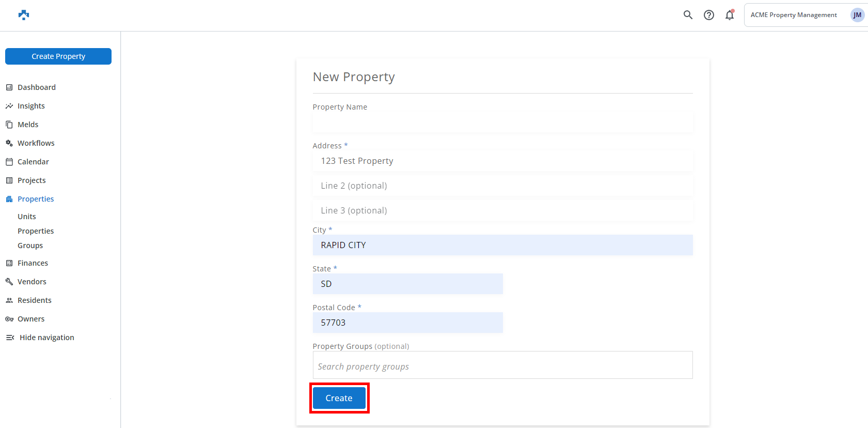This screenshot has height=428, width=868.
Task: Click the JM user avatar
Action: [x=857, y=15]
